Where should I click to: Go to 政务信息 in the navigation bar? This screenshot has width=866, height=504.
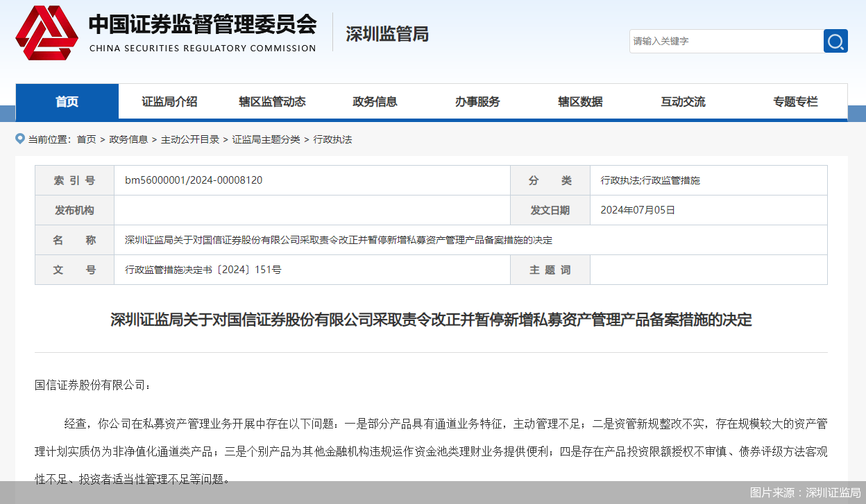(x=375, y=102)
